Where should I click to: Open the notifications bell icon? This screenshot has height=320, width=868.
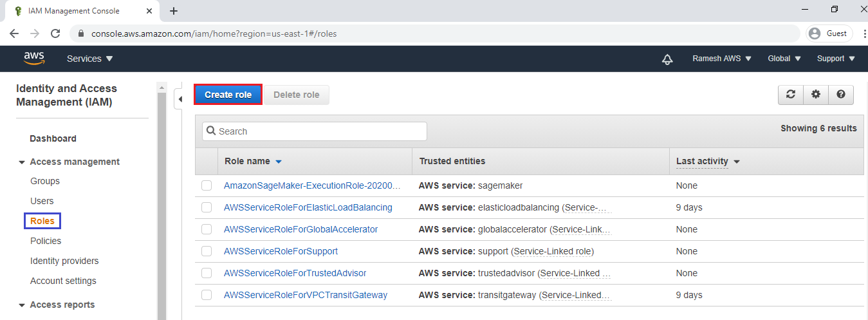(667, 59)
